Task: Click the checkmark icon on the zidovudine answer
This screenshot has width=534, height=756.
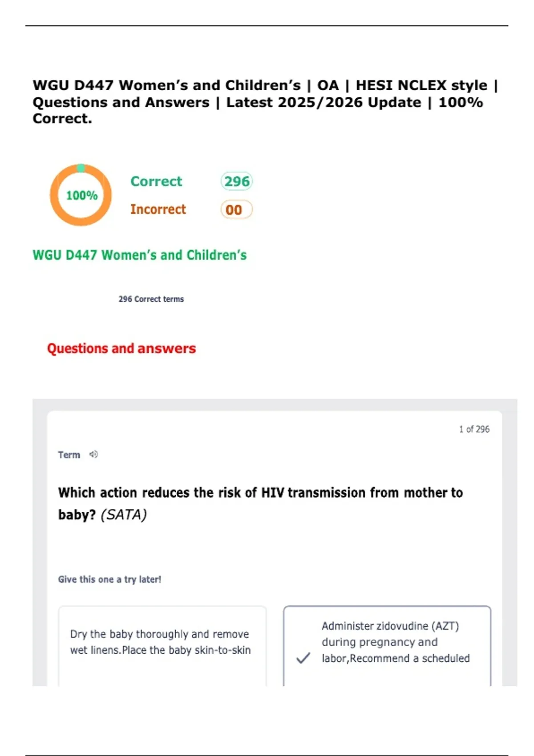Action: coord(303,658)
